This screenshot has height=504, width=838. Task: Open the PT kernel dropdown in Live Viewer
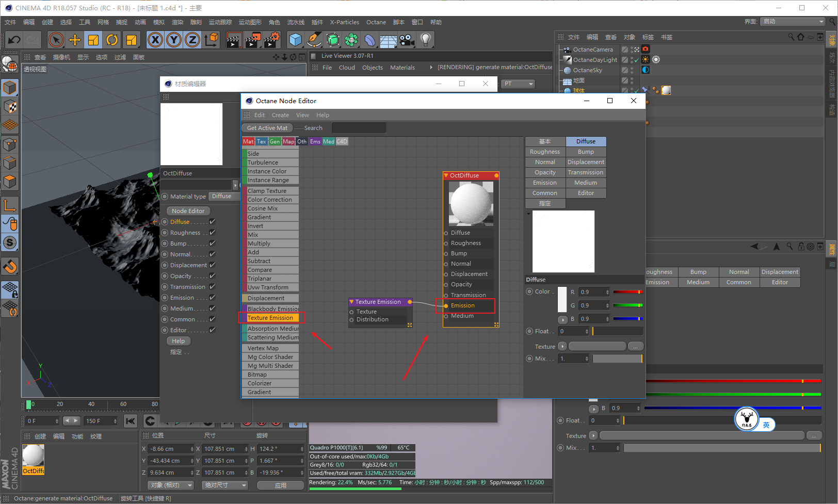[x=518, y=84]
